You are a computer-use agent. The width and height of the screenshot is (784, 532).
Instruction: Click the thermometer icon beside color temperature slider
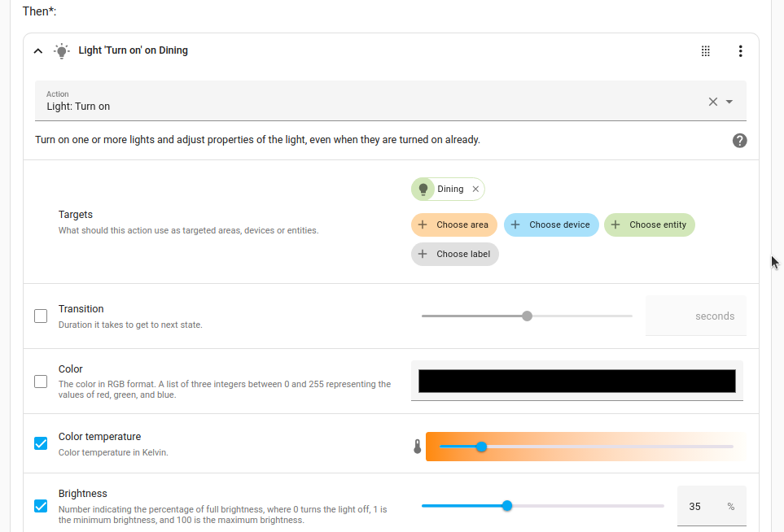tap(417, 446)
